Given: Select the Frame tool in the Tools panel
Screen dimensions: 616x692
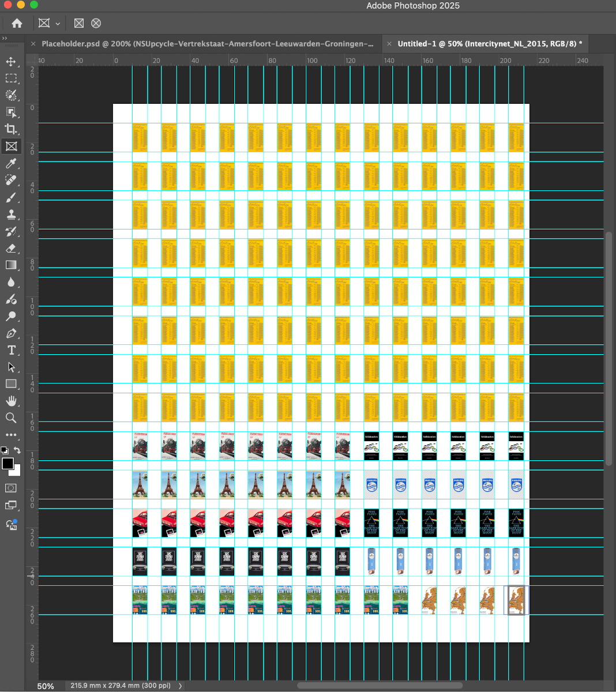Looking at the screenshot, I should [11, 146].
